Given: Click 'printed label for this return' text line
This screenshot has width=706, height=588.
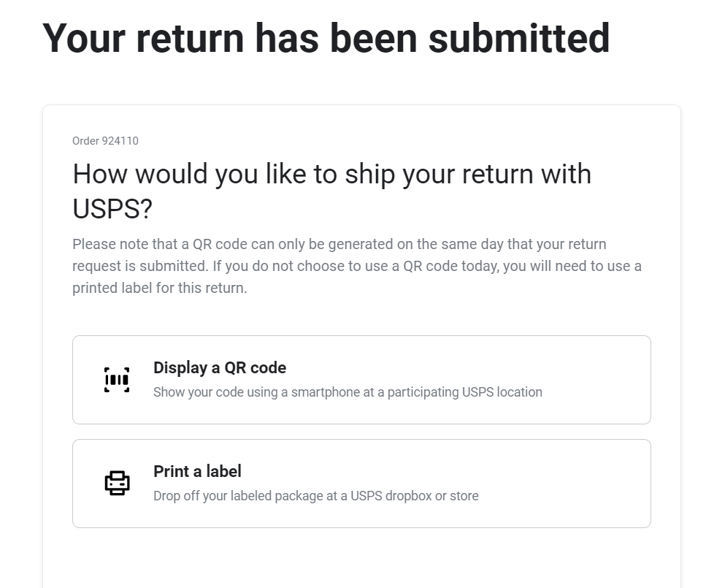Looking at the screenshot, I should pos(160,288).
